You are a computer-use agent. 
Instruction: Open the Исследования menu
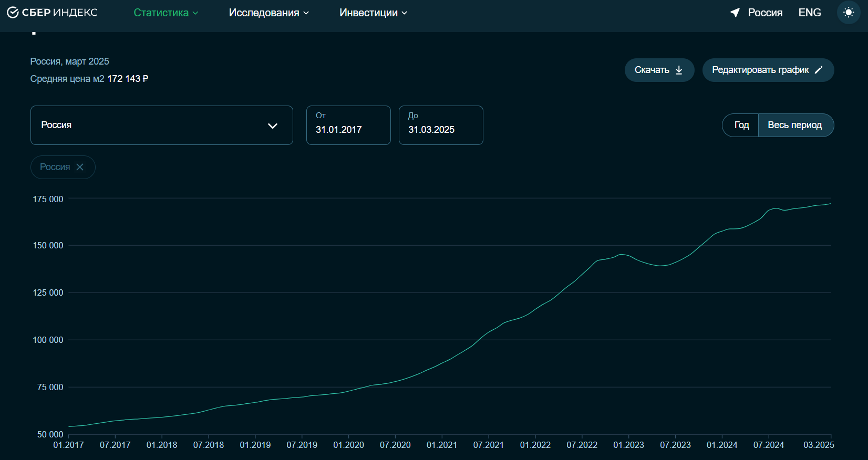pyautogui.click(x=268, y=13)
